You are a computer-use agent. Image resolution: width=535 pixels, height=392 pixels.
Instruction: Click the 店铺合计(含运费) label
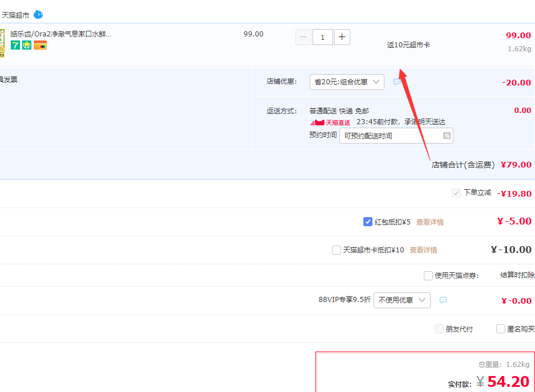(x=463, y=165)
